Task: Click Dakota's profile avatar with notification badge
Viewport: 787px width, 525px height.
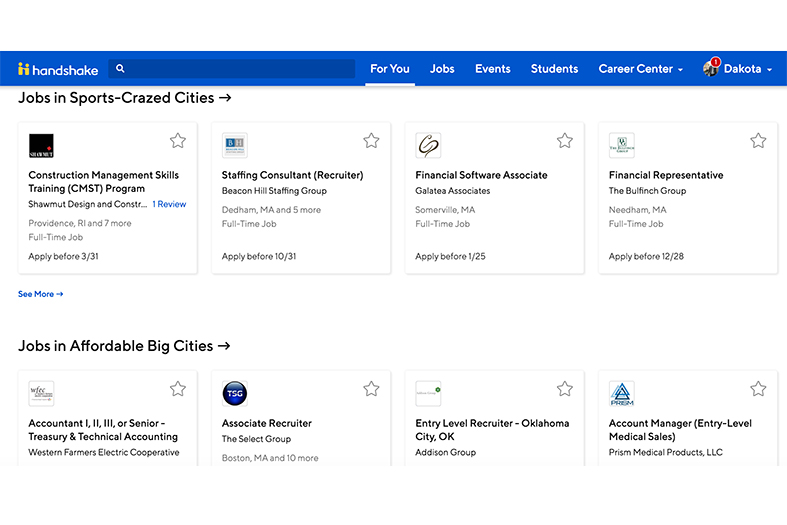Action: 711,69
